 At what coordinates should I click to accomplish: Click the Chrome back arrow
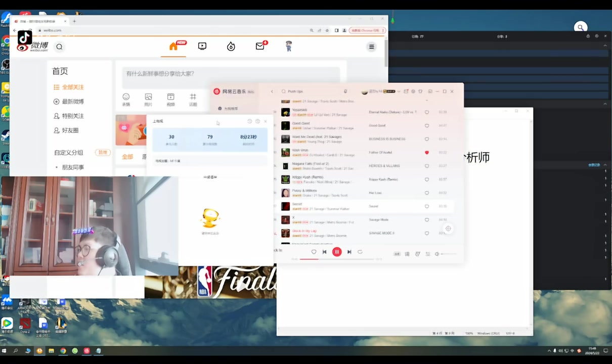(x=14, y=30)
